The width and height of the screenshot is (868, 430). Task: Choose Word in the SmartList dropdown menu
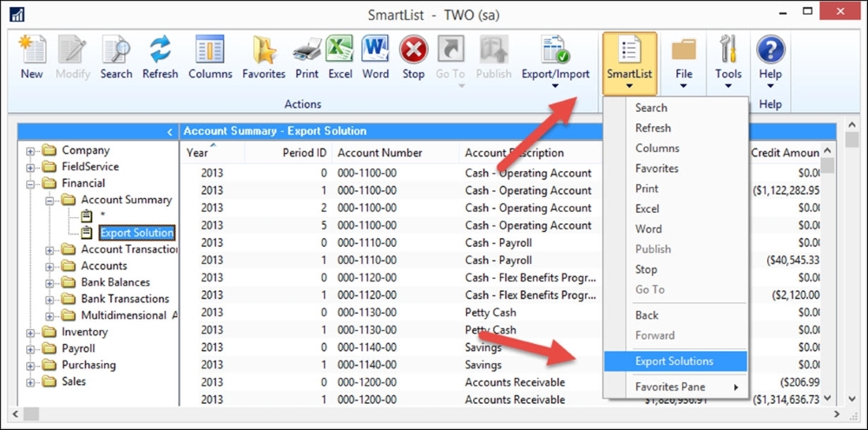pyautogui.click(x=675, y=228)
